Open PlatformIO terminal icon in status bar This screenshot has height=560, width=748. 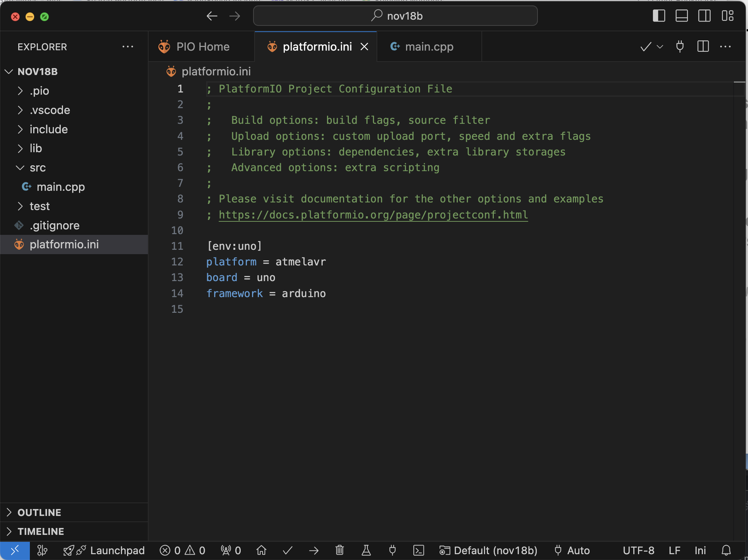(418, 550)
